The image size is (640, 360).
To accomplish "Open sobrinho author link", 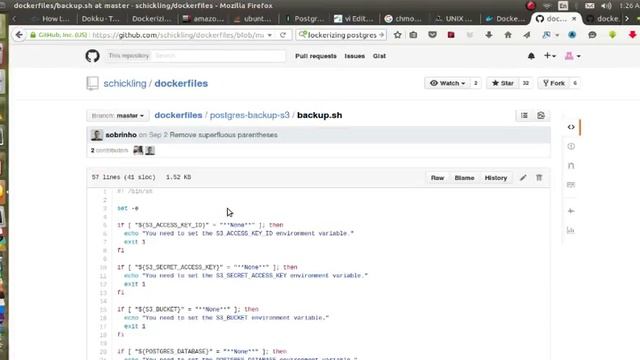I will tap(121, 135).
